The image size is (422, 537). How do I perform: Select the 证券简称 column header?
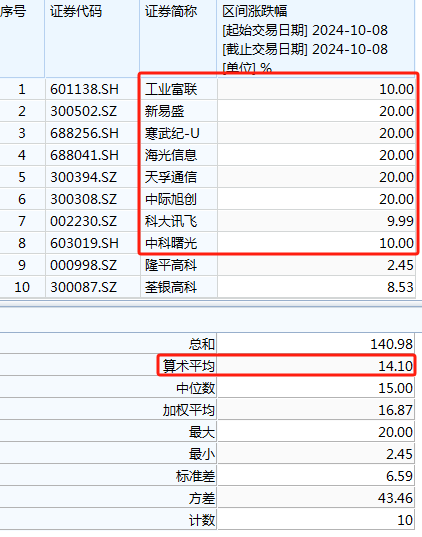tap(171, 12)
